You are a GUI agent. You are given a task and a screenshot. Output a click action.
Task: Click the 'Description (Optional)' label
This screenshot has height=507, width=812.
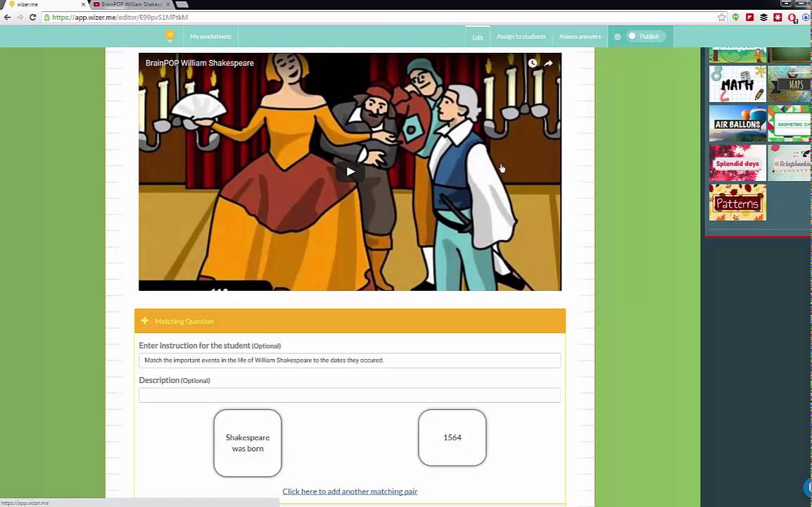click(174, 380)
